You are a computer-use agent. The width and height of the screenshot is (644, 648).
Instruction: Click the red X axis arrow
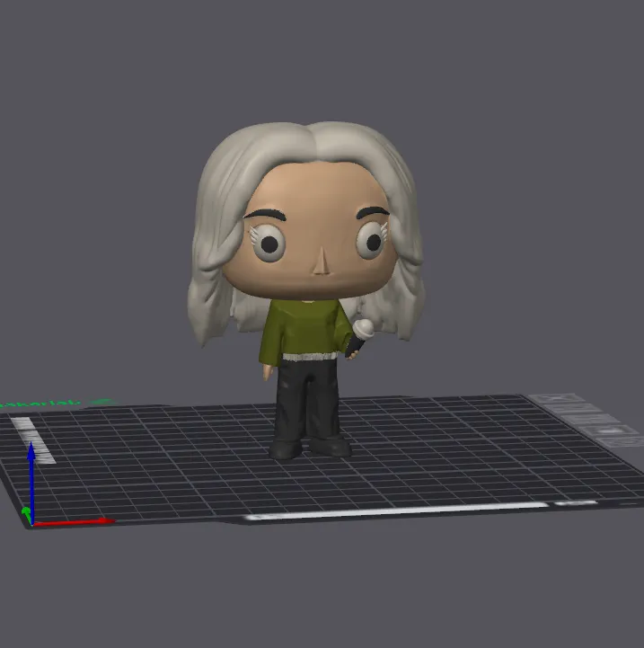click(74, 522)
